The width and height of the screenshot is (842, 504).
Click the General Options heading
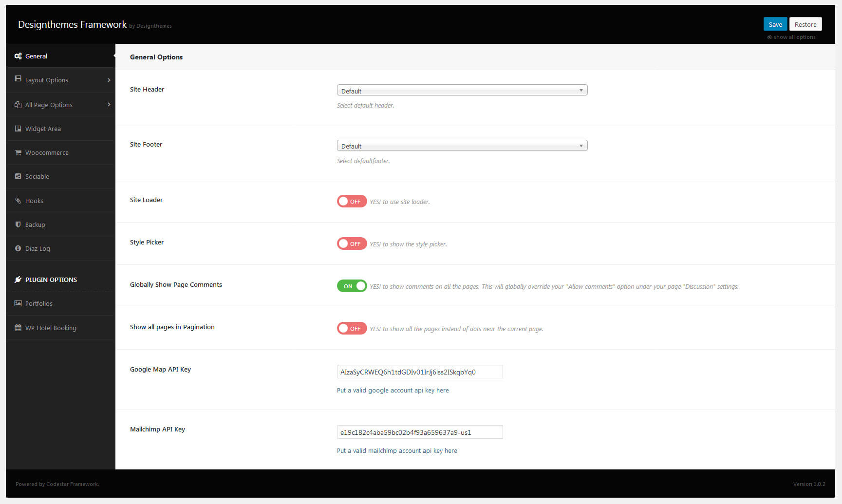coord(156,57)
